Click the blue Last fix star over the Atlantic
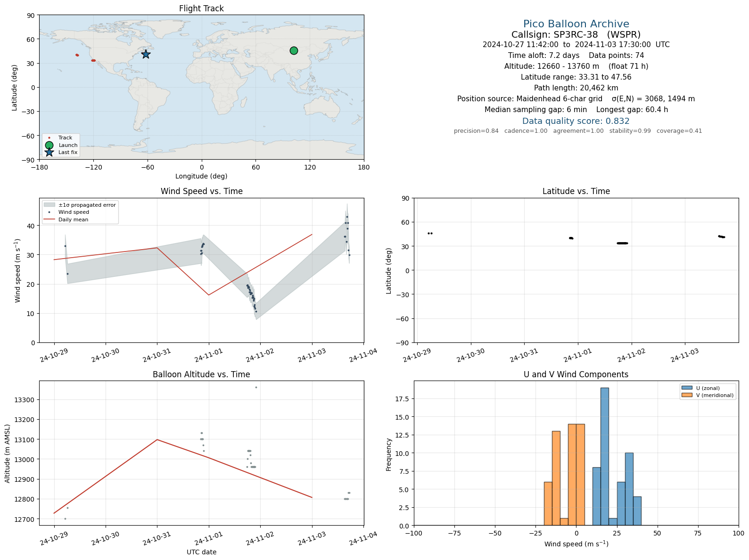Viewport: 749px width, 560px height. pyautogui.click(x=146, y=54)
